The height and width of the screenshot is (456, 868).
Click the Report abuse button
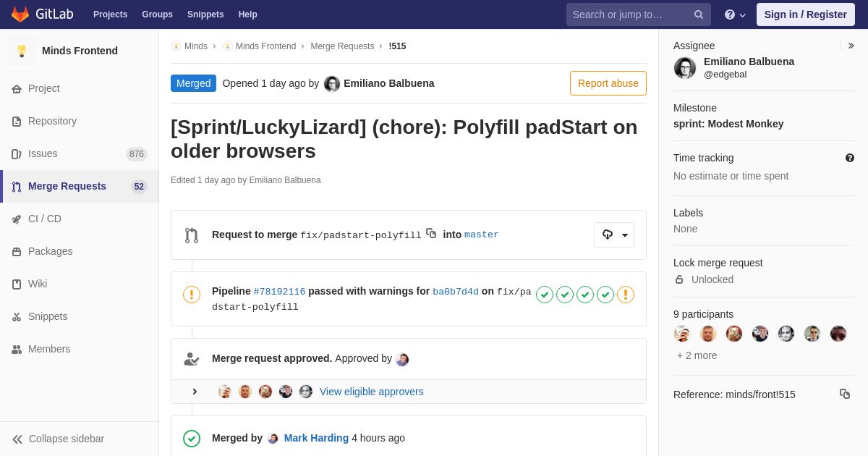coord(608,83)
